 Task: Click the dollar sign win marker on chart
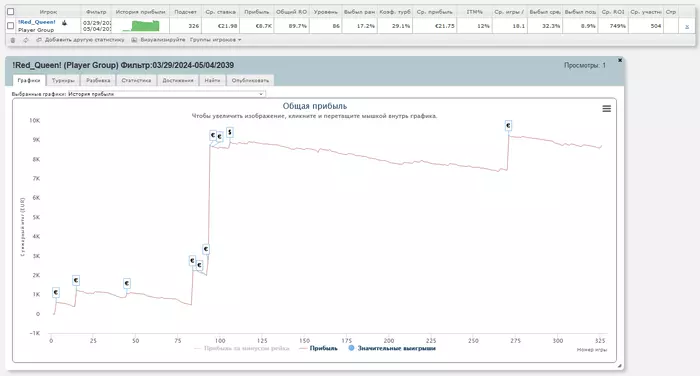229,132
